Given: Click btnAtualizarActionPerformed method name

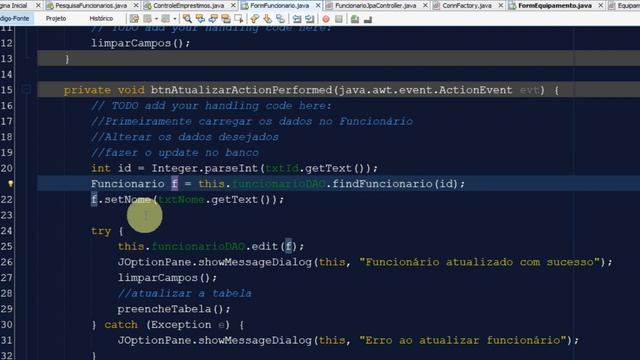Looking at the screenshot, I should [x=241, y=90].
